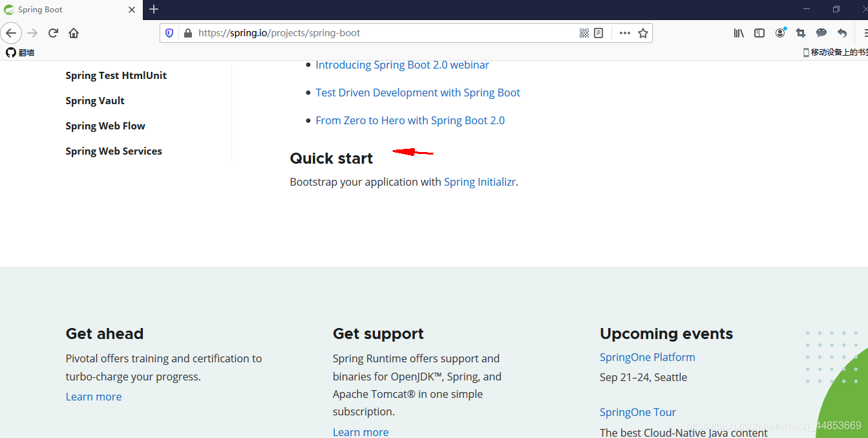Open Firefox account avatar menu
This screenshot has width=868, height=438.
[x=780, y=32]
